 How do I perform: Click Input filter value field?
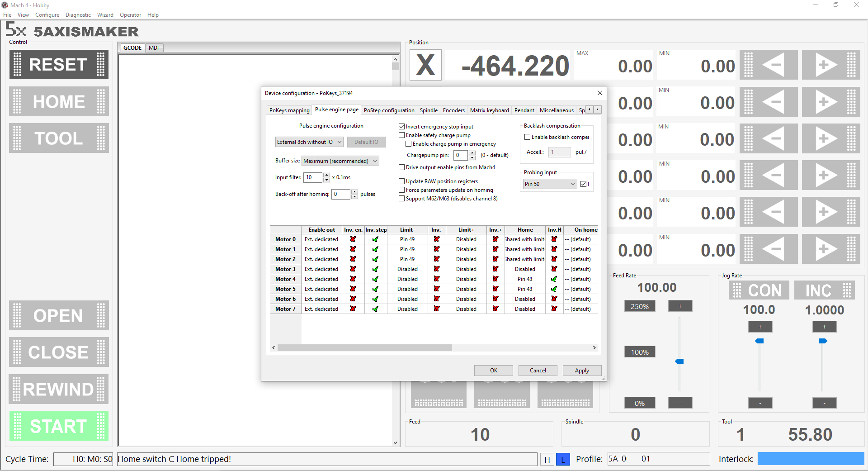click(x=313, y=177)
